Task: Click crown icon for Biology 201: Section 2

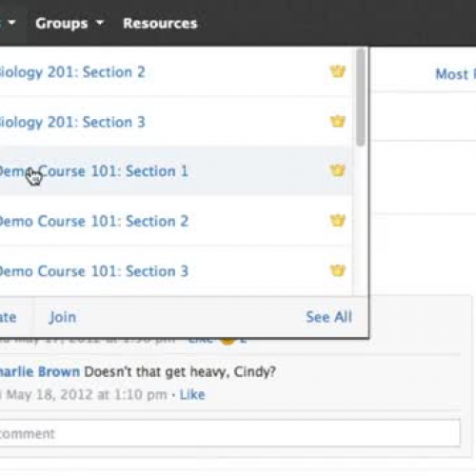Action: [x=338, y=71]
